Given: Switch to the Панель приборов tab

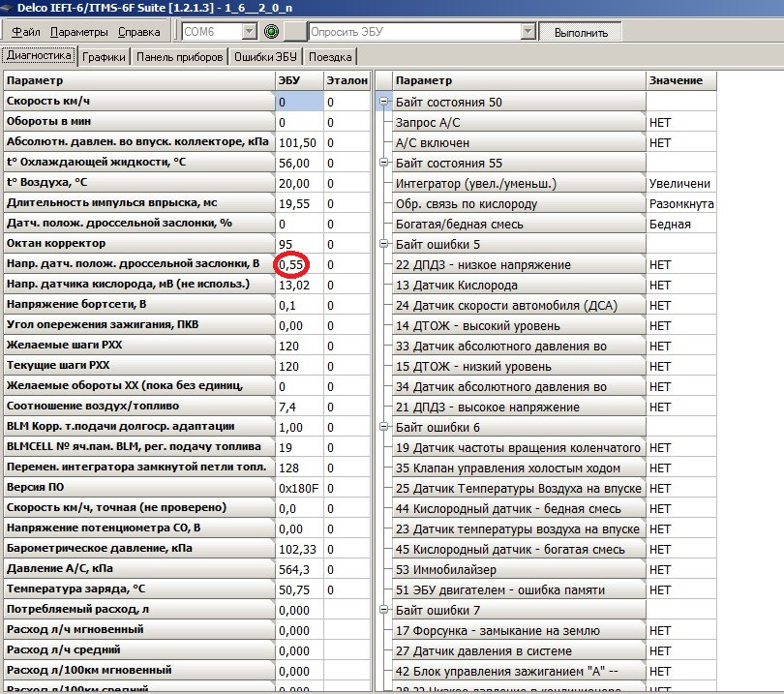Looking at the screenshot, I should tap(179, 57).
